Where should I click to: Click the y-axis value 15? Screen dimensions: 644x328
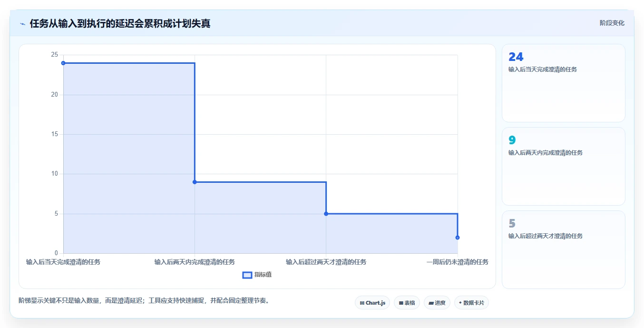click(54, 134)
